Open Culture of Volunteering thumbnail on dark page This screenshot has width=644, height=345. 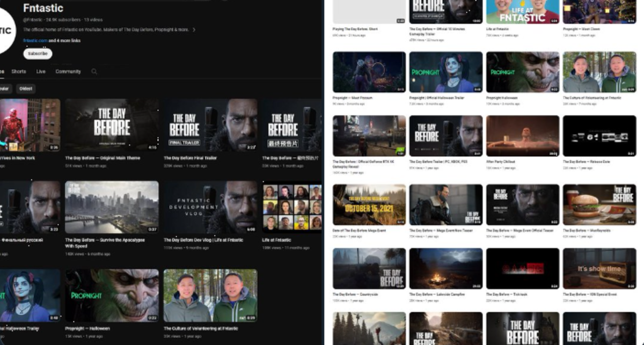(210, 296)
